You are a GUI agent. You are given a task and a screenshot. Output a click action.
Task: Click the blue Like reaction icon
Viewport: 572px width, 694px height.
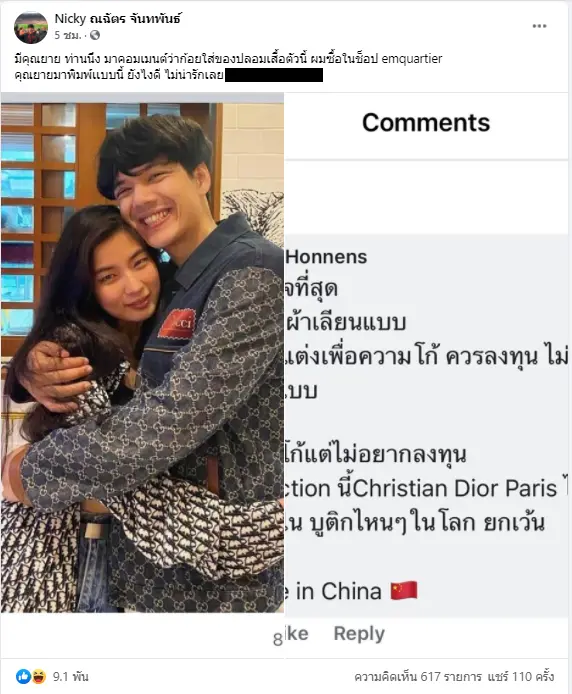(x=23, y=676)
